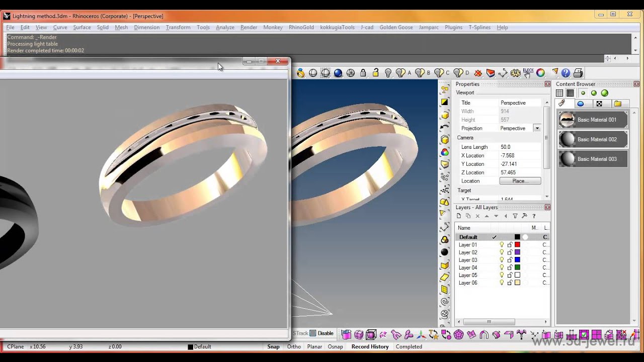Click the Block tool icon
Screen dimensions: 644x362
click(528, 73)
